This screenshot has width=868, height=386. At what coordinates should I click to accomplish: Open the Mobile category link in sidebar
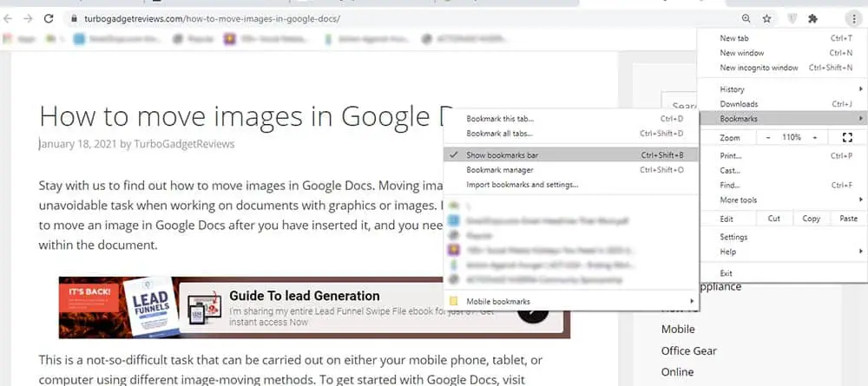(x=678, y=329)
